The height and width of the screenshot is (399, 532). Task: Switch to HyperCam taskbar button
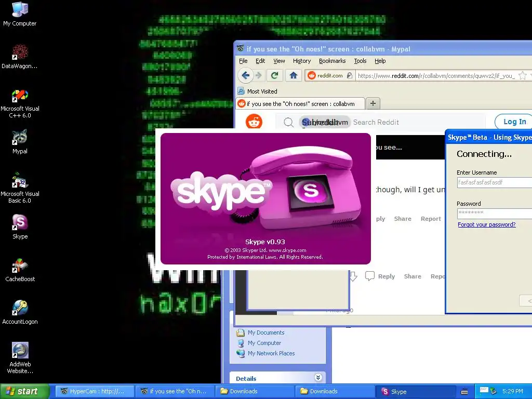point(95,391)
